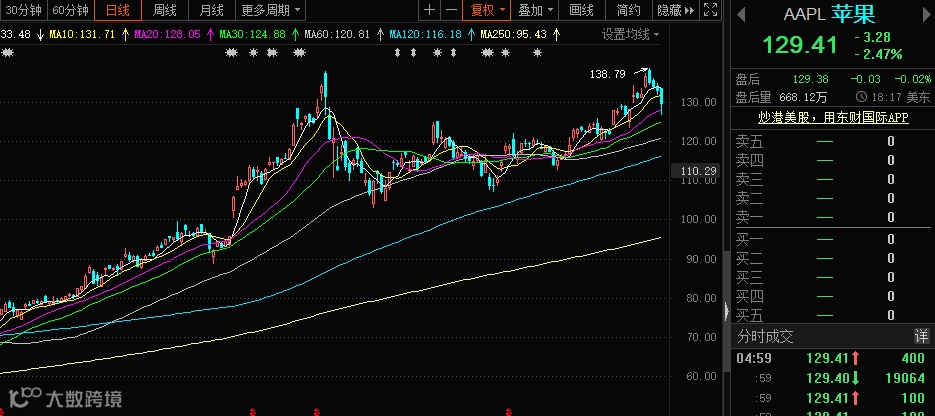Screen dimensions: 935x416
Task: Select the 买四 order book row
Action: pos(832,296)
